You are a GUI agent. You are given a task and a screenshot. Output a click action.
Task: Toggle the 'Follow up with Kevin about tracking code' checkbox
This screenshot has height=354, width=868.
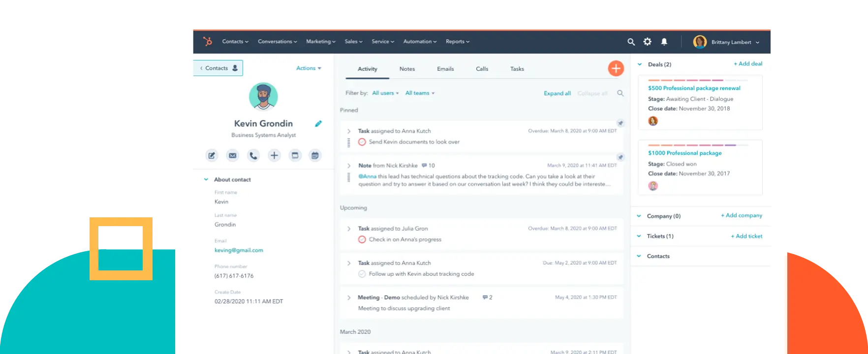coord(362,274)
